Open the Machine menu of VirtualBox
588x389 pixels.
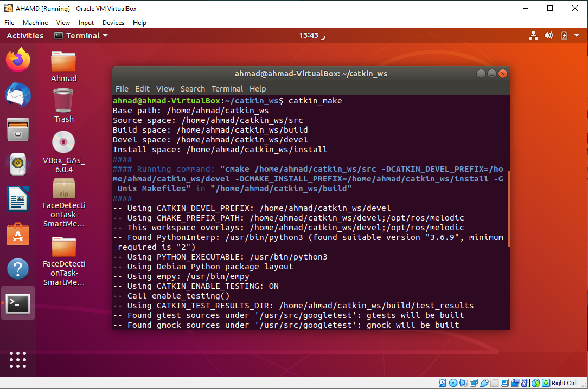pos(35,23)
